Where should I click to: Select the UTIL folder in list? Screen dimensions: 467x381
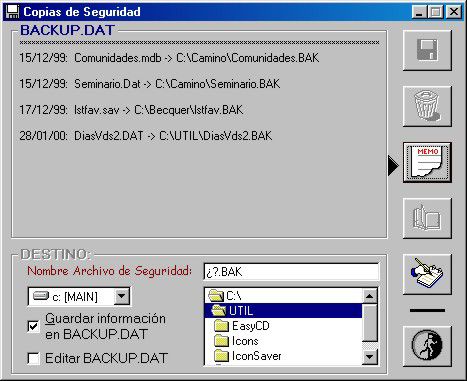[x=283, y=311]
